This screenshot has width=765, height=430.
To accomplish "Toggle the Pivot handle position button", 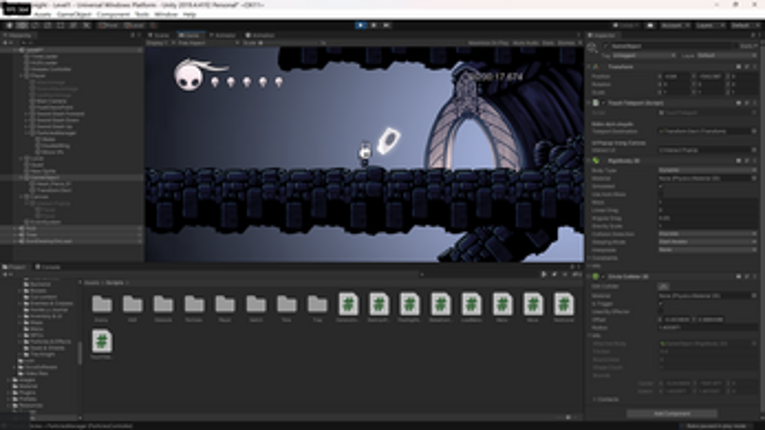I will (107, 25).
